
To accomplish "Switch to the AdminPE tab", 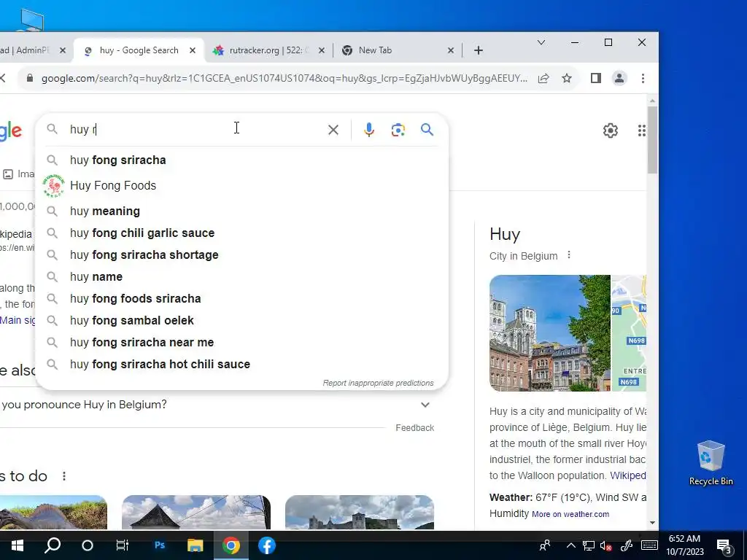I will [34, 50].
